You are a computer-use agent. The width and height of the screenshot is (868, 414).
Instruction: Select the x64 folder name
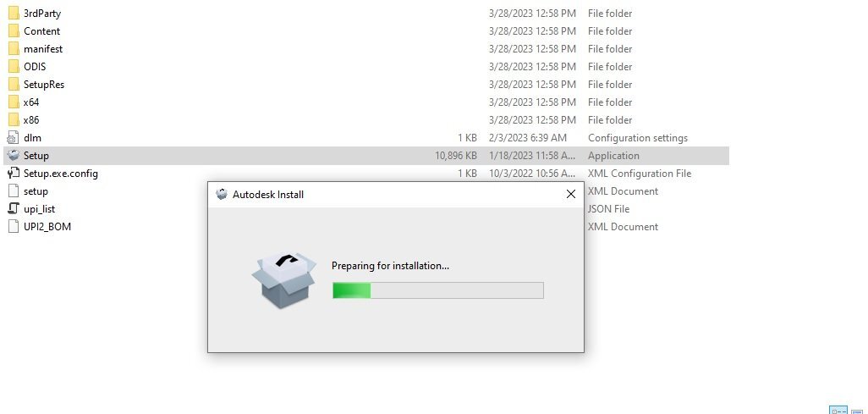coord(31,102)
